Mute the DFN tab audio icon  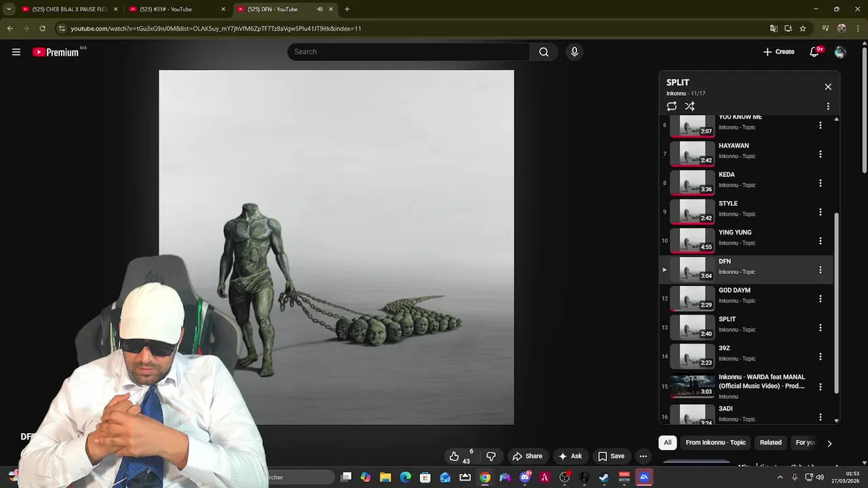coord(319,9)
